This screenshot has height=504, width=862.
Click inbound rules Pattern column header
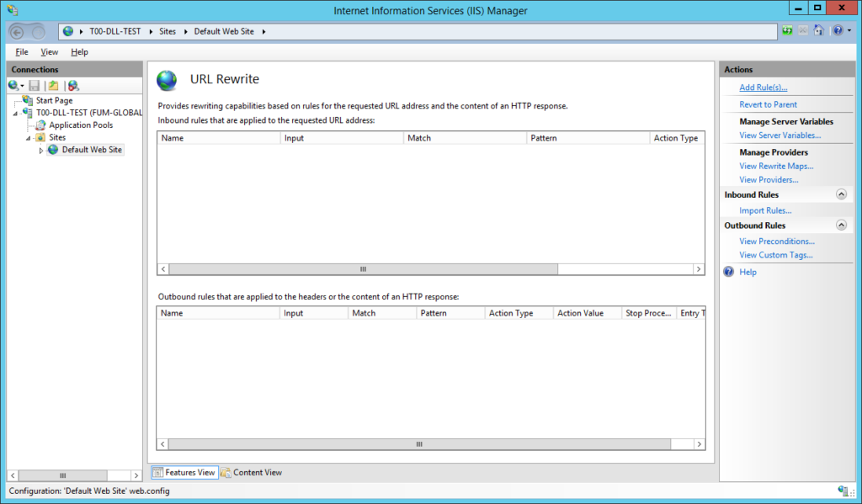pyautogui.click(x=588, y=138)
